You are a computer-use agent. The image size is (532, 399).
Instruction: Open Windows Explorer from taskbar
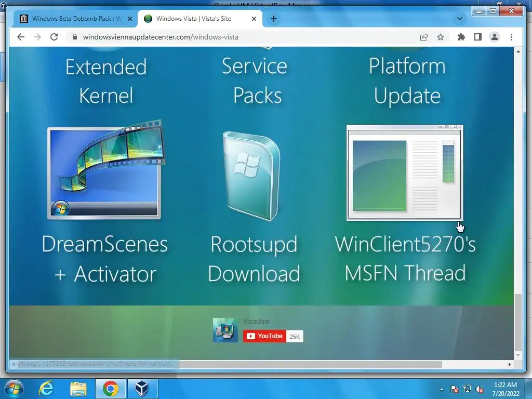[x=78, y=389]
